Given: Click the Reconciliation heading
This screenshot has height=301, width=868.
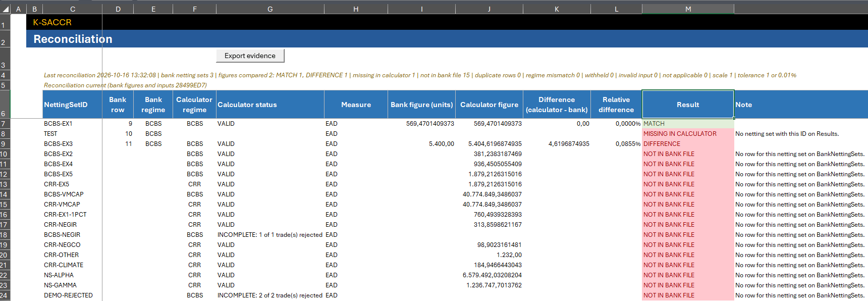Looking at the screenshot, I should 73,39.
